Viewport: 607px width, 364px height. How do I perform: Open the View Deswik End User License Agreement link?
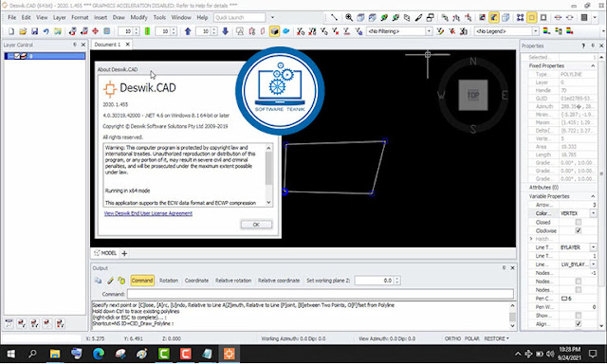(x=148, y=213)
